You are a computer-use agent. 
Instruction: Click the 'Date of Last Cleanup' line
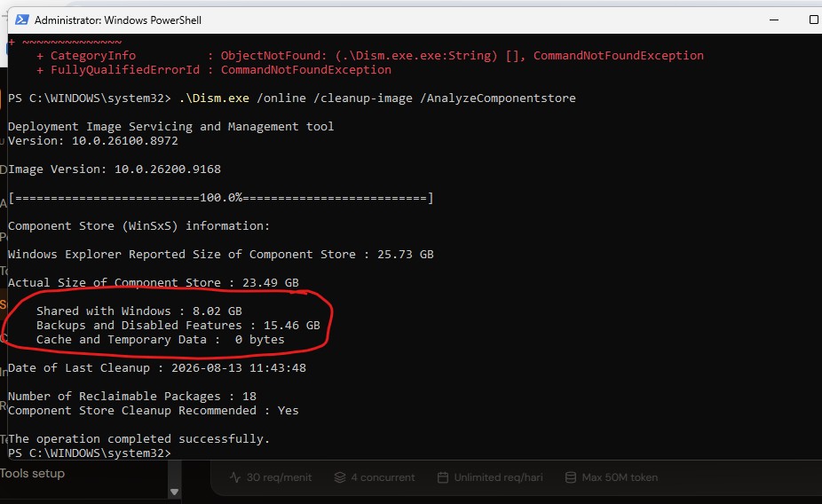tap(157, 367)
